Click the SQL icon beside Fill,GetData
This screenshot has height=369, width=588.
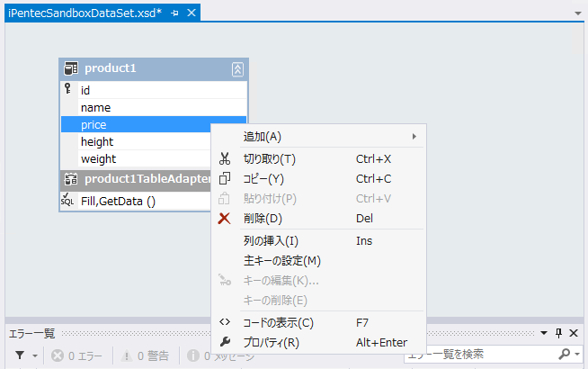68,200
